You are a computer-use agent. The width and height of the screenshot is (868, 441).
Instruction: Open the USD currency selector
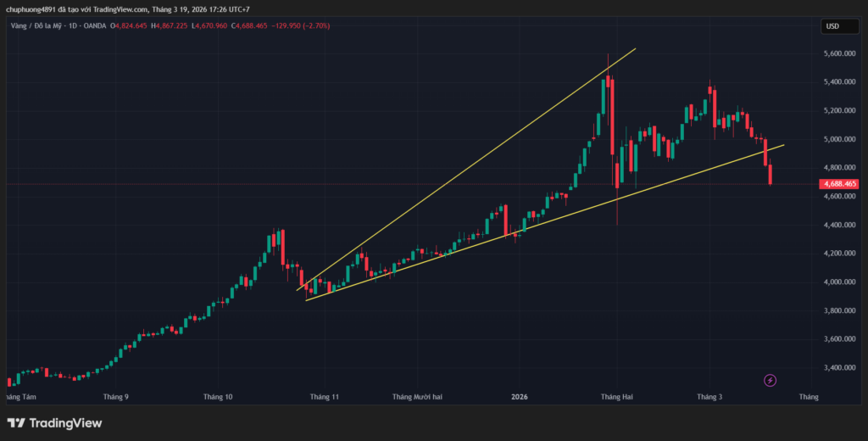[x=832, y=26]
